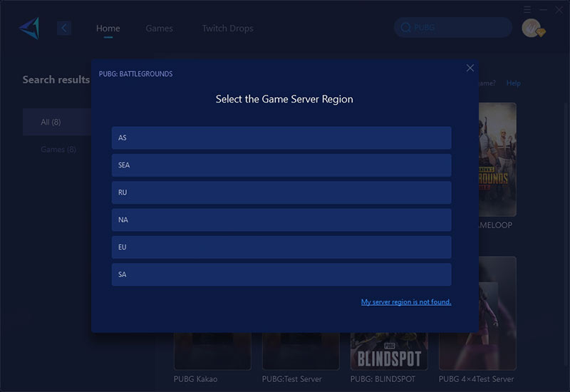The width and height of the screenshot is (570, 392).
Task: Click the GearUP logo icon
Action: (x=29, y=28)
